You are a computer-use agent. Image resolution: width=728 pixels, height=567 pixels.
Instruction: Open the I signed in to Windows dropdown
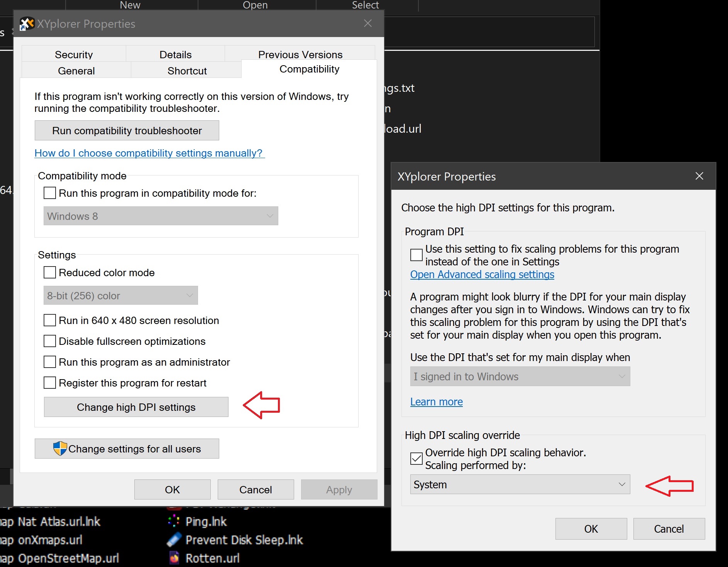coord(520,376)
